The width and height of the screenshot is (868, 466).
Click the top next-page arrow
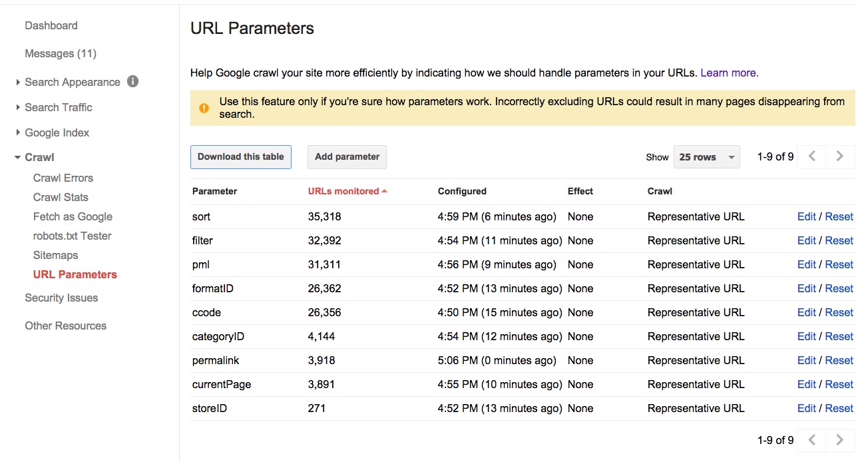point(839,156)
